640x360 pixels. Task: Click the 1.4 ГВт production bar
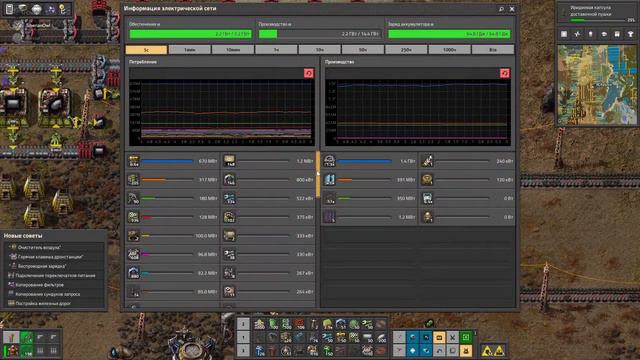coord(364,161)
